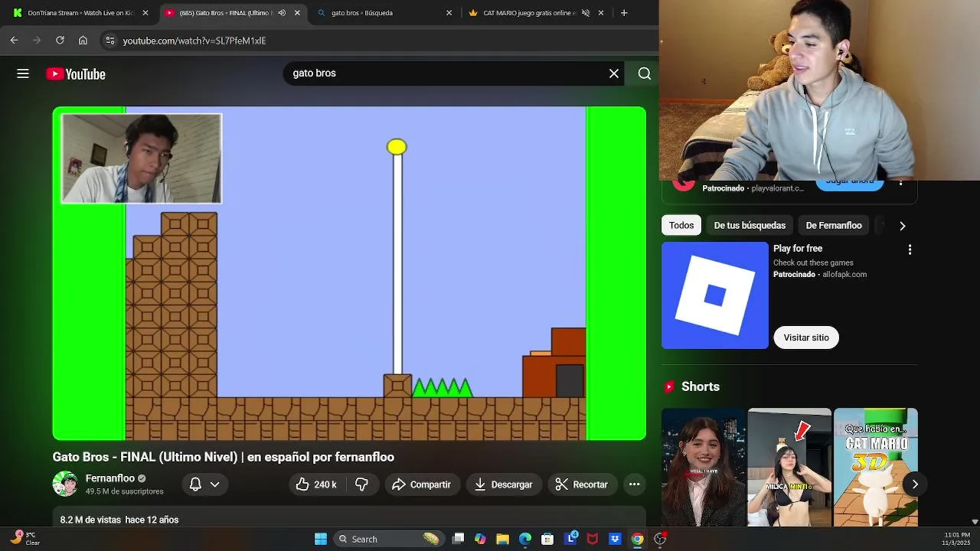The image size is (980, 551).
Task: Open McAfee from the taskbar
Action: tap(592, 539)
